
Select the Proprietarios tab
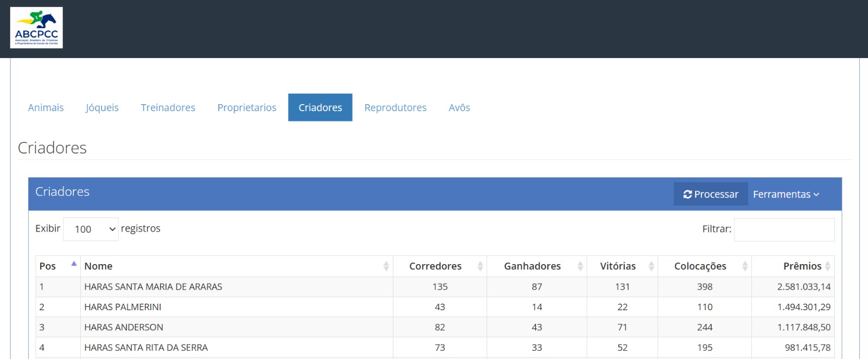pos(247,107)
